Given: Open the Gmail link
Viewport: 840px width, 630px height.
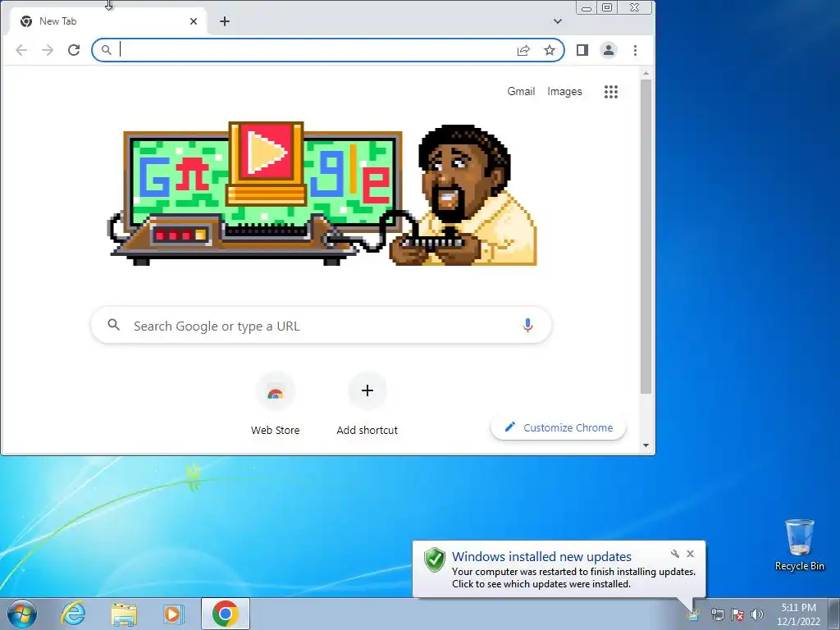Looking at the screenshot, I should (x=521, y=92).
